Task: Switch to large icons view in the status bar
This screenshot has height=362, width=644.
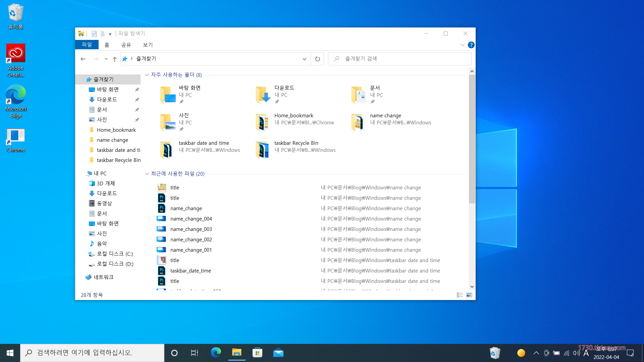Action: tap(469, 295)
